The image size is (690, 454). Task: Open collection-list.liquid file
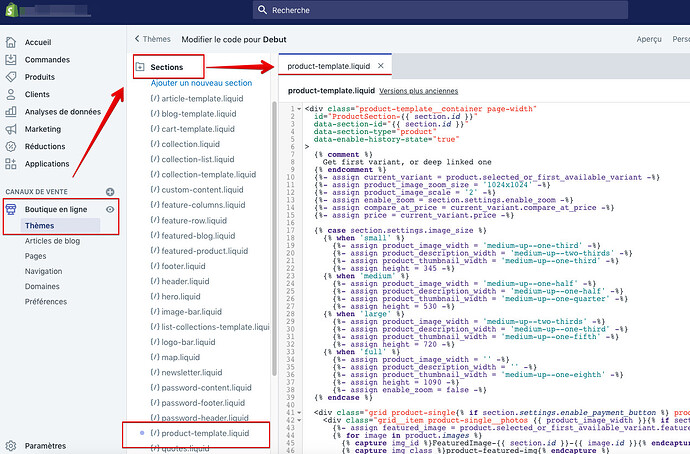coord(198,159)
